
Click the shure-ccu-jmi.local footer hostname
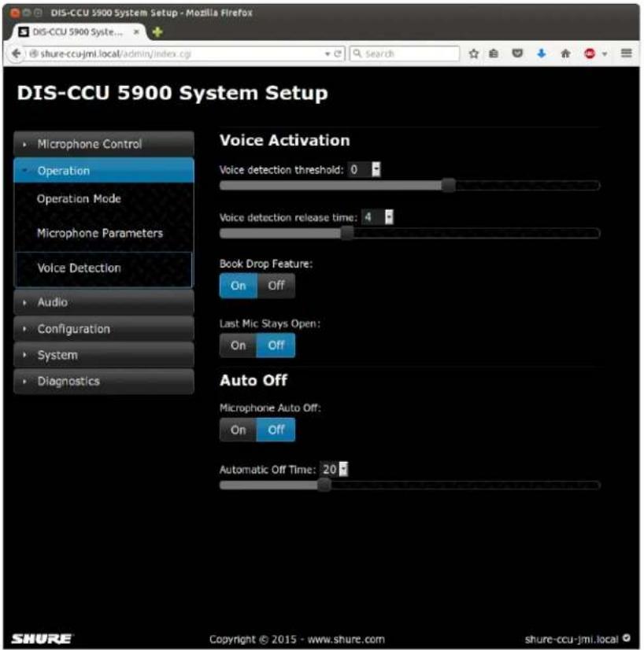point(572,639)
